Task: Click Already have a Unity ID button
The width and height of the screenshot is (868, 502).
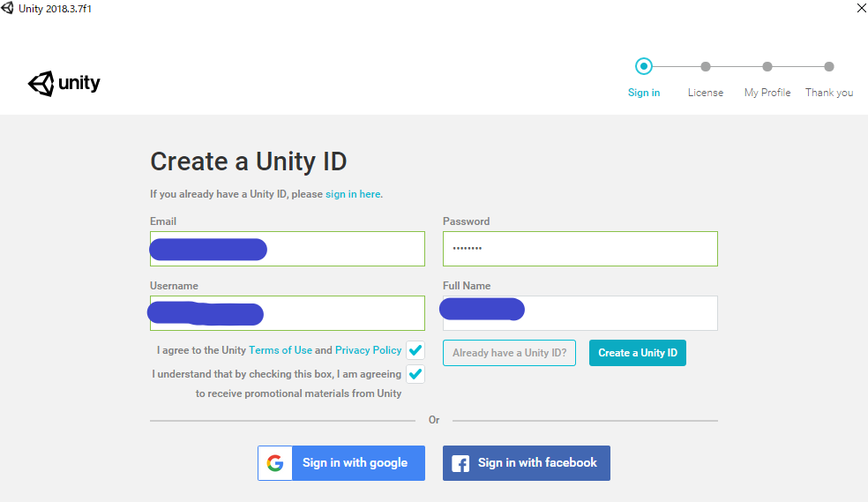Action: point(509,353)
